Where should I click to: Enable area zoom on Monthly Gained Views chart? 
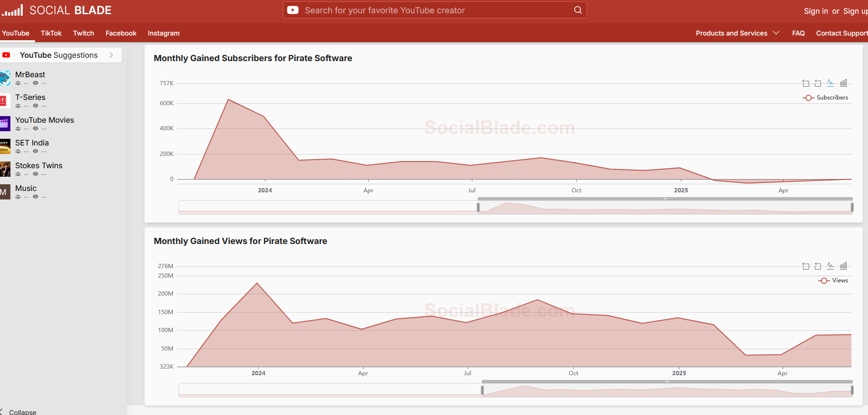(805, 266)
